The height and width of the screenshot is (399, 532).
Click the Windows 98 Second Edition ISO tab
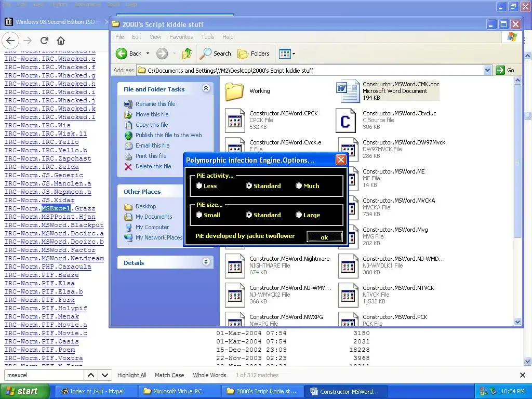tap(54, 22)
